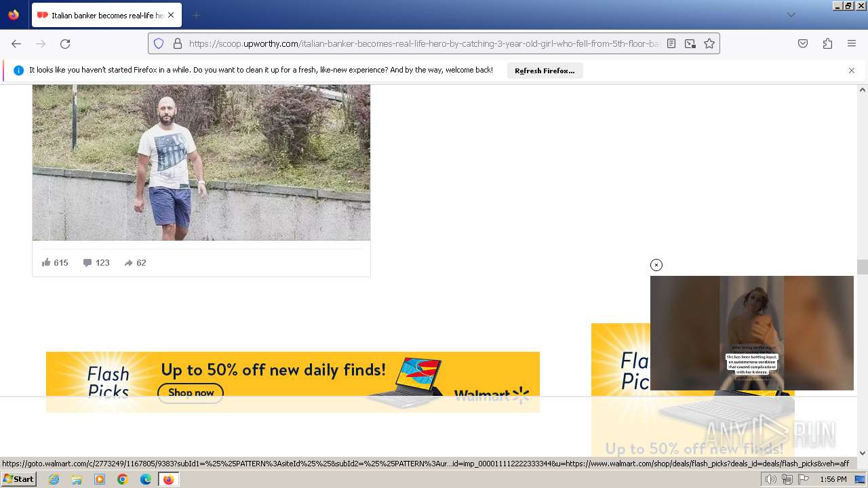Share the article (62 shares)
This screenshot has height=488, width=868.
coord(135,263)
